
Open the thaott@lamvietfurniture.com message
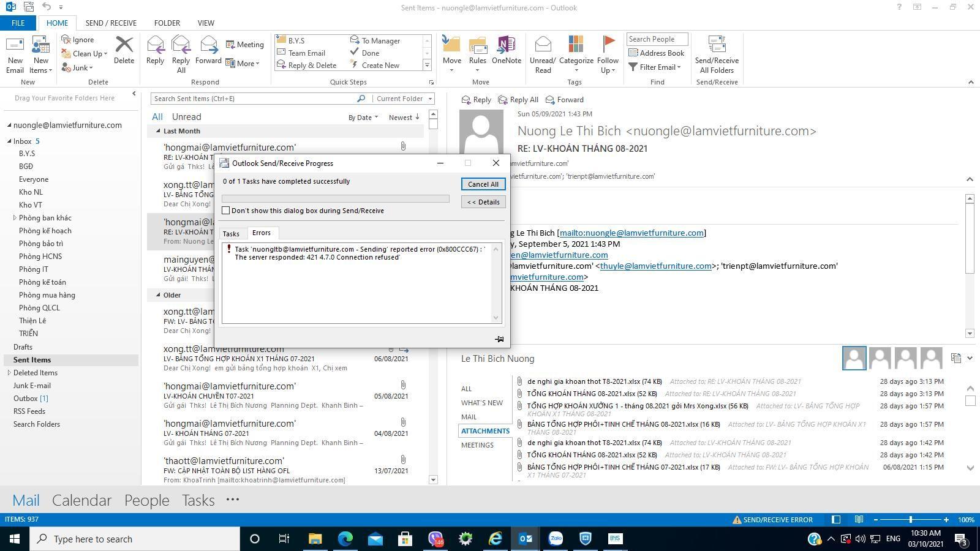(285, 470)
